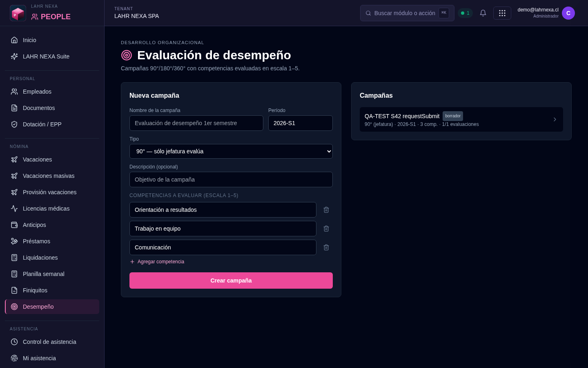This screenshot has height=368, width=588.
Task: Click the Empleados people icon
Action: point(14,92)
